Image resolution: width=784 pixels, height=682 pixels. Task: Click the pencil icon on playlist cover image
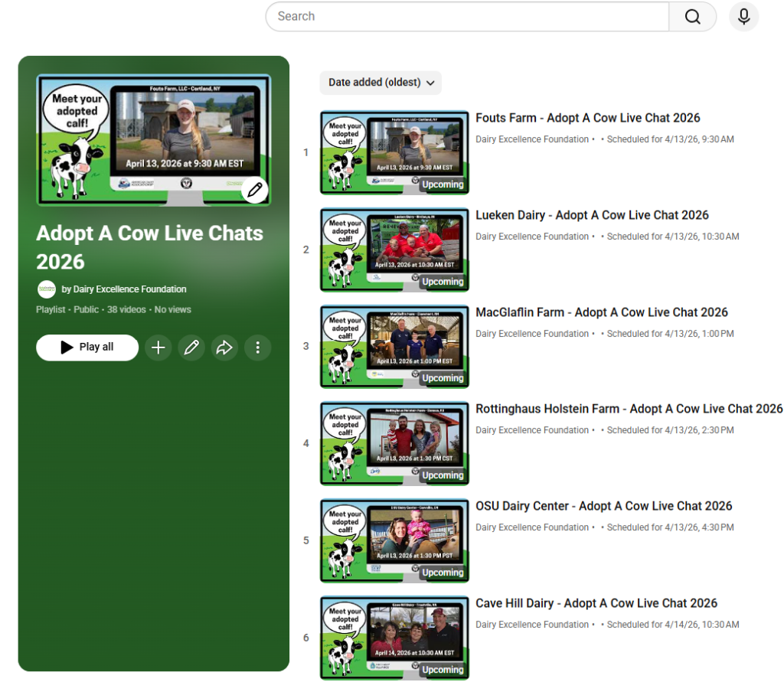pyautogui.click(x=255, y=189)
